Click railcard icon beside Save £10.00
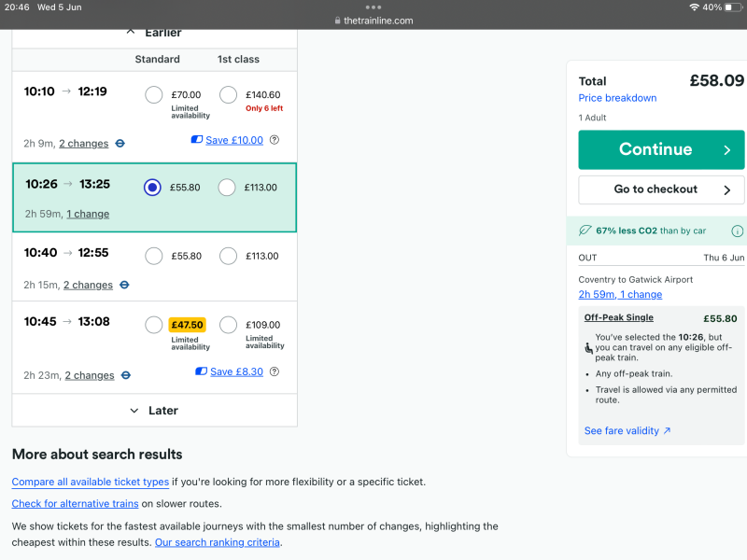This screenshot has width=747, height=560. (x=197, y=139)
